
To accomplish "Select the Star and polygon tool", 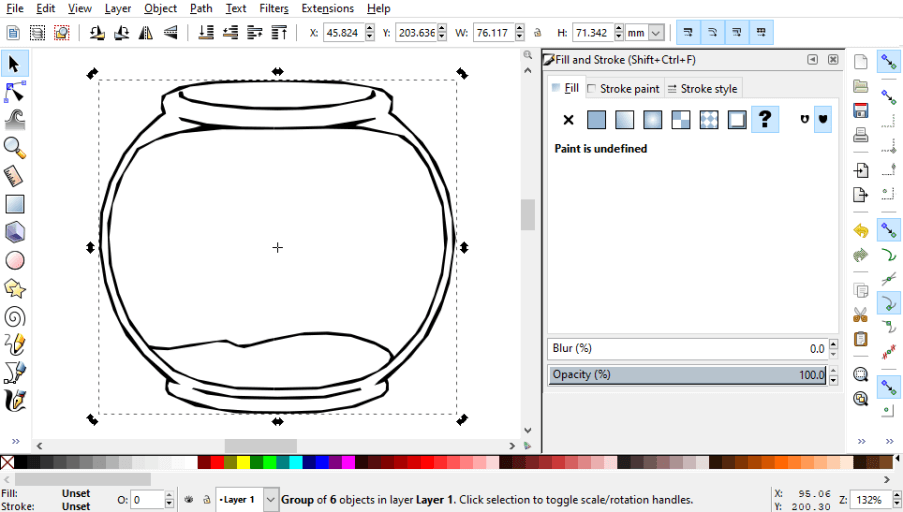I will click(x=15, y=288).
